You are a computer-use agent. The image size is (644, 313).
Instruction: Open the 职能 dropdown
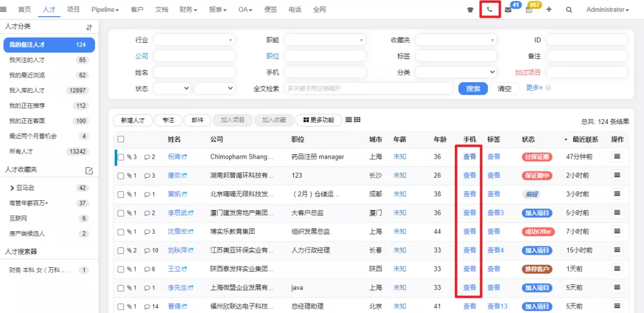tap(325, 40)
